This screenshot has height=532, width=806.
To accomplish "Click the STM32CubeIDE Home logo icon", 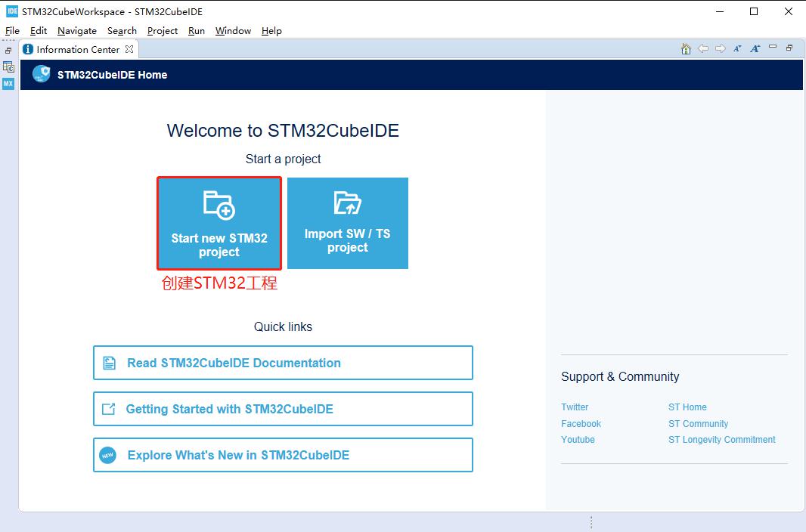I will click(x=41, y=75).
